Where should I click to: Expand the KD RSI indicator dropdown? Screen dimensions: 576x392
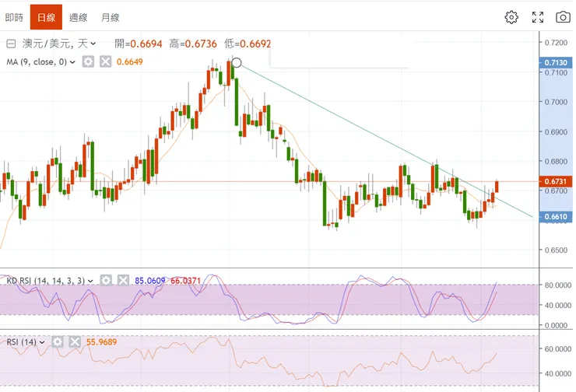click(x=91, y=280)
